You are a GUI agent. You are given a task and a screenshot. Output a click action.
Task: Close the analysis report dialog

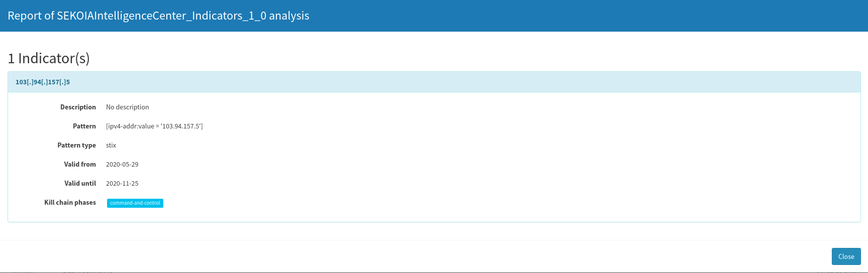point(846,256)
